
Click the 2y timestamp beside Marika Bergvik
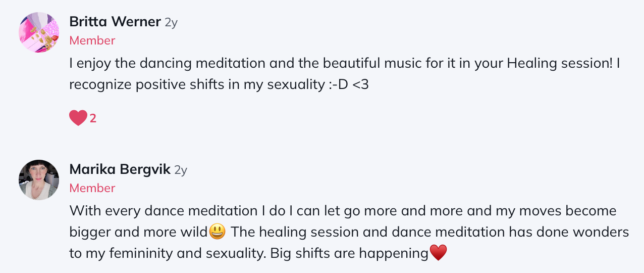(181, 170)
